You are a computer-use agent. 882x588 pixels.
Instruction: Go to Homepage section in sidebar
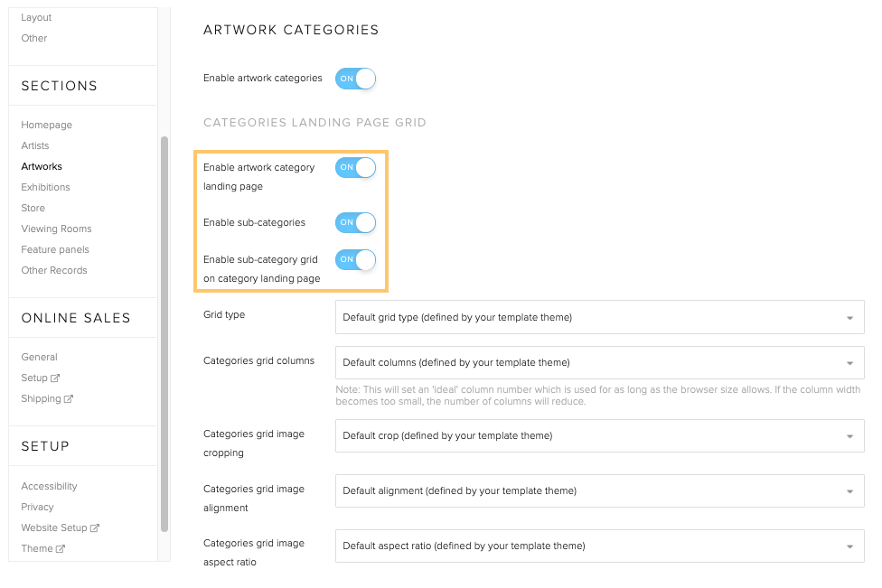point(47,126)
